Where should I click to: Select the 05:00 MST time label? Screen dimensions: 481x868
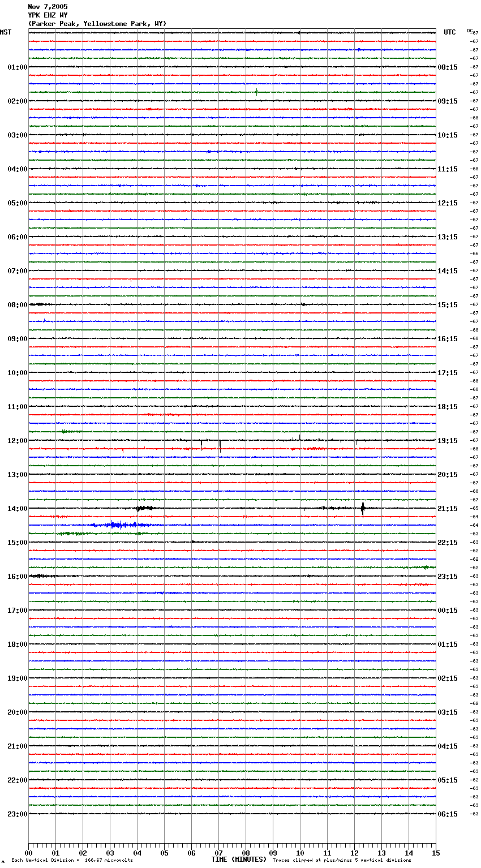[x=18, y=203]
